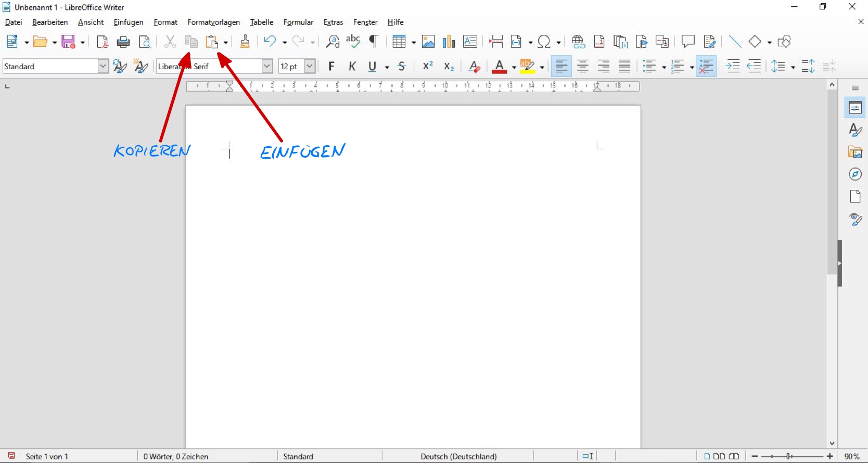Click the zoom slider in status bar
Viewport: 868px width, 463px height.
point(792,456)
